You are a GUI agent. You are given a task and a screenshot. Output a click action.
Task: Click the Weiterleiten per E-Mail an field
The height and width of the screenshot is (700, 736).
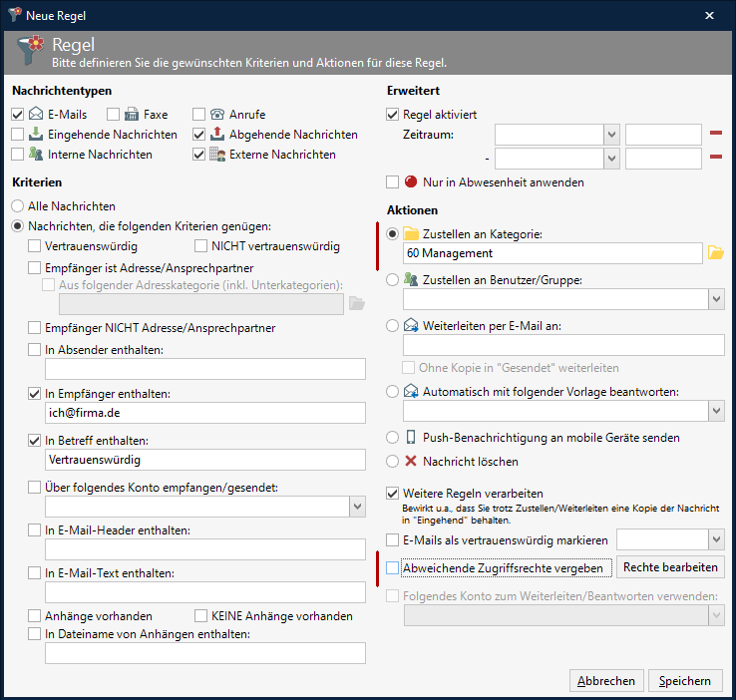(563, 345)
